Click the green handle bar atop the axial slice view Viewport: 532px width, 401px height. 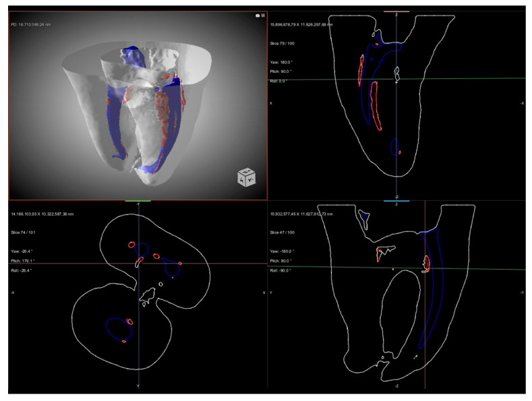pos(138,201)
